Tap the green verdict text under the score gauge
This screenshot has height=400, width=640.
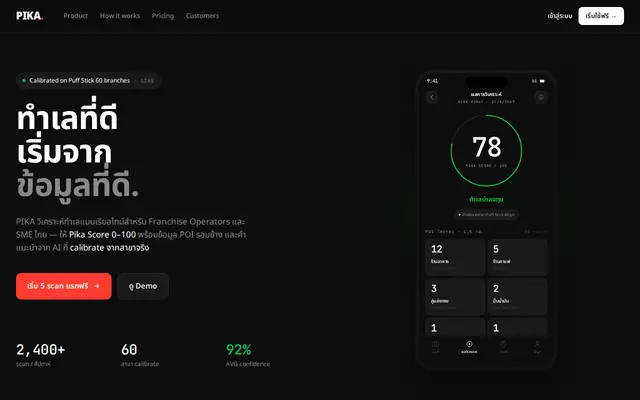[486, 199]
